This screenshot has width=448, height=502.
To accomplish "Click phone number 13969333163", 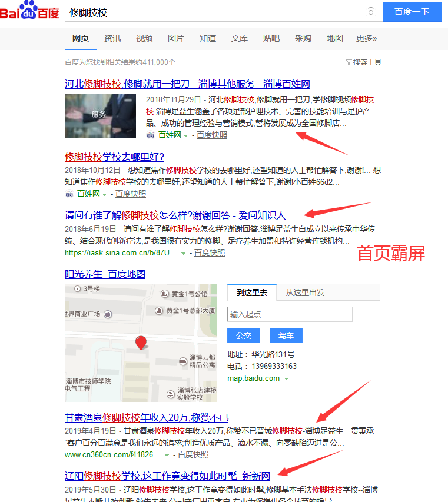I will pyautogui.click(x=274, y=366).
